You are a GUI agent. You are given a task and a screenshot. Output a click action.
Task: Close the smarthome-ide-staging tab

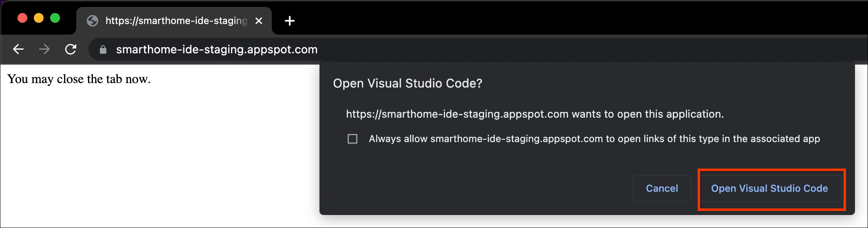click(258, 21)
